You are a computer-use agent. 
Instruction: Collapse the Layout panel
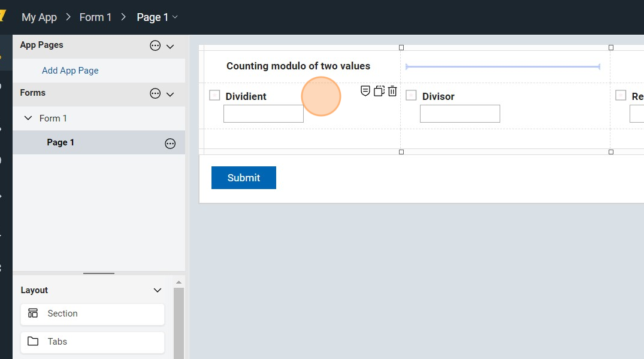(158, 290)
